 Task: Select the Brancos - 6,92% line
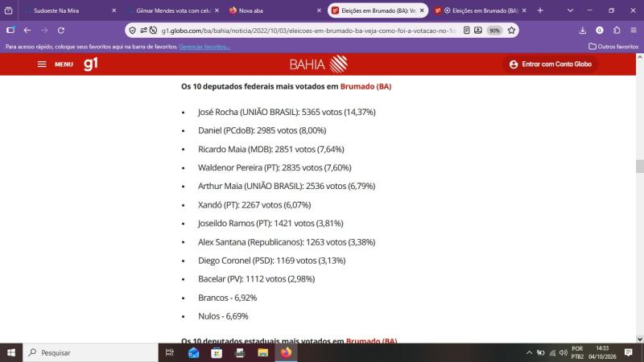227,298
